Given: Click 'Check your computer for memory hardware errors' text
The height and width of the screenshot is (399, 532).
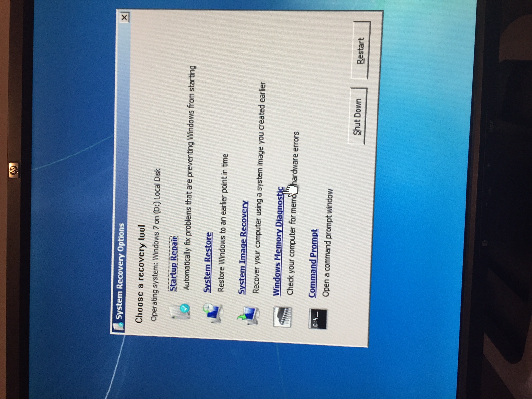Looking at the screenshot, I should (x=293, y=214).
